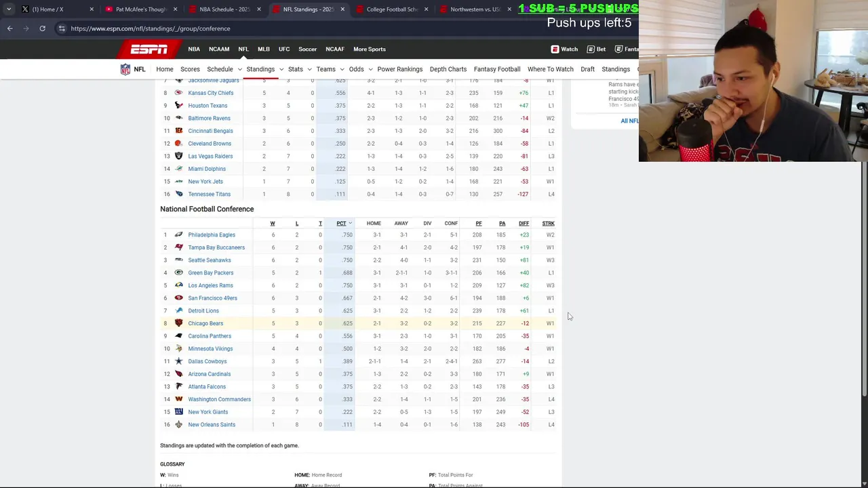Viewport: 868px width, 488px height.
Task: Open Depth Charts in NFL nav
Action: (448, 69)
